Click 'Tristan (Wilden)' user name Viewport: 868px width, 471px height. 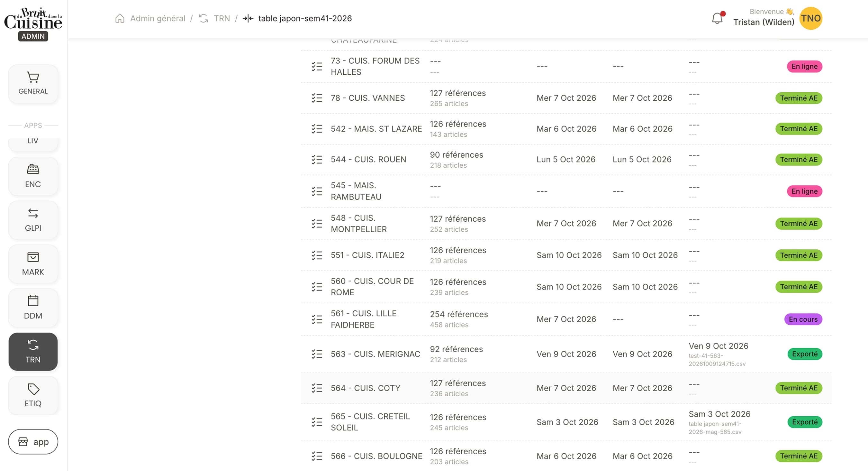click(764, 22)
